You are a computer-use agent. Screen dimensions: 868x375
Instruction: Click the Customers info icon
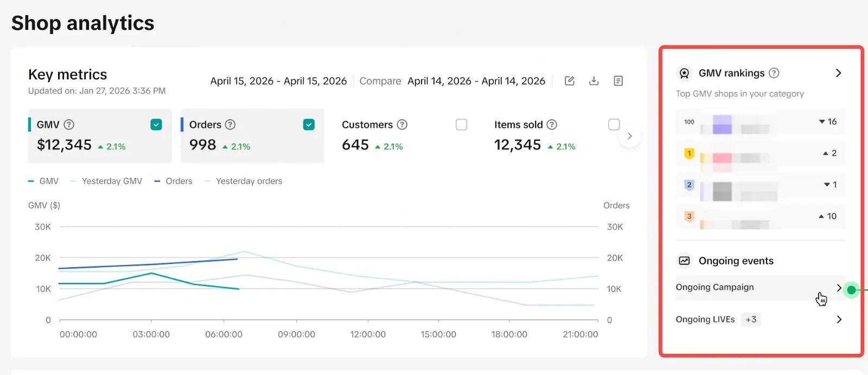[402, 125]
